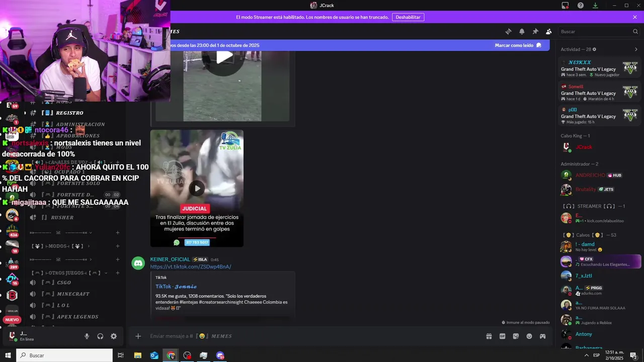Join the MINECRAFT voice channel

pos(74,294)
